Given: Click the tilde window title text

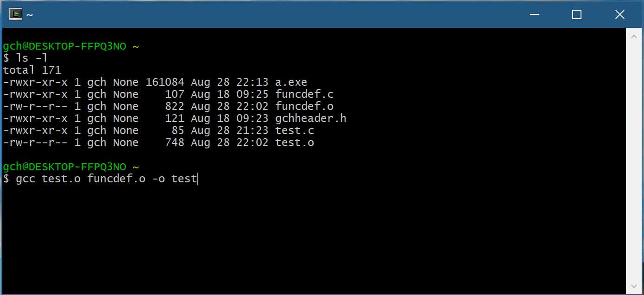Looking at the screenshot, I should 30,15.
